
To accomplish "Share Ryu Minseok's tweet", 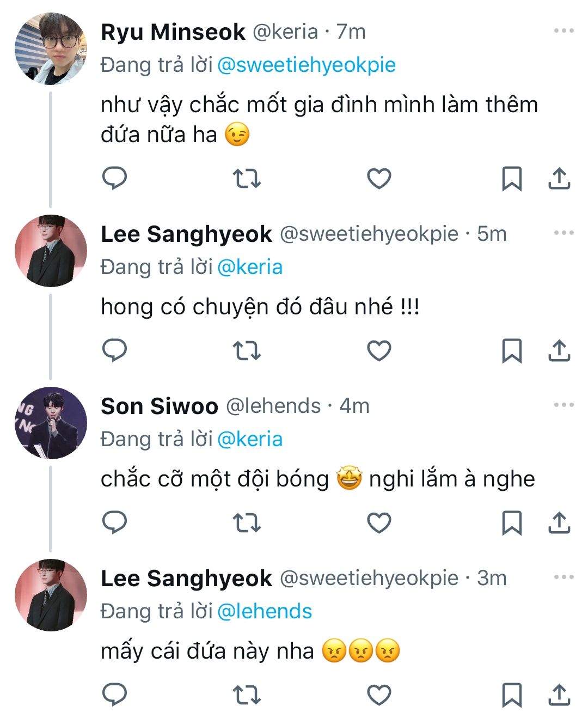I will (559, 178).
